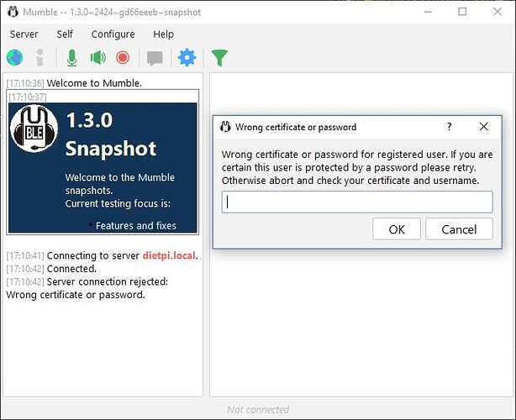Open settings with the blue gear icon
Image resolution: width=516 pixels, height=420 pixels.
pyautogui.click(x=187, y=58)
